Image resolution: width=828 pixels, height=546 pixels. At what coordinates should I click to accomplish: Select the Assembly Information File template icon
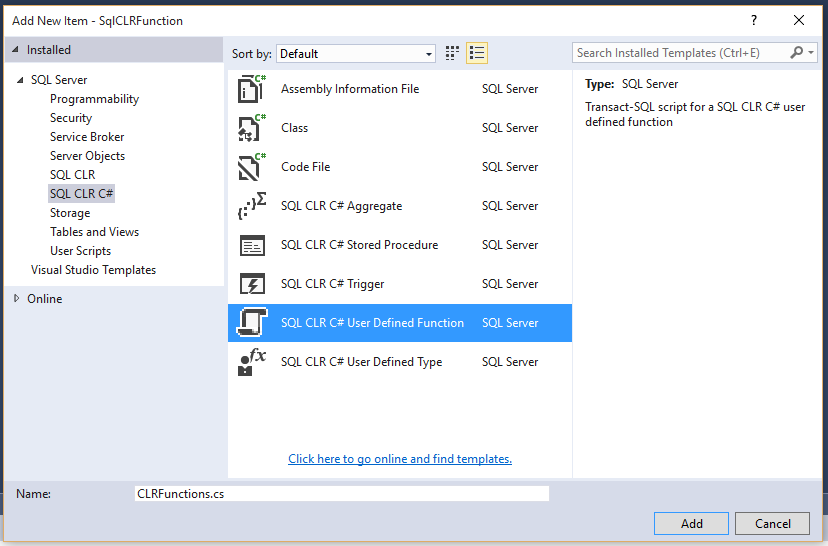pyautogui.click(x=252, y=89)
